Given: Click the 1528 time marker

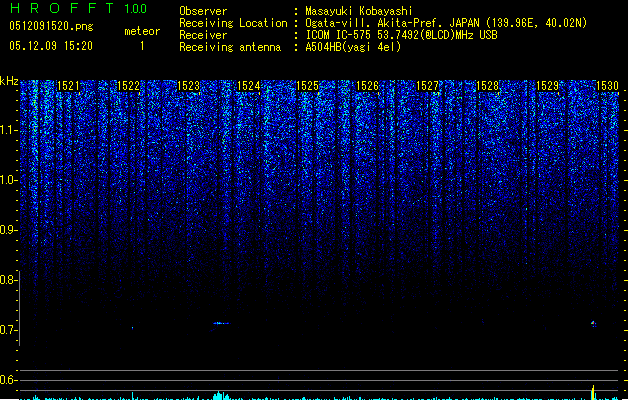Looking at the screenshot, I should tap(487, 86).
